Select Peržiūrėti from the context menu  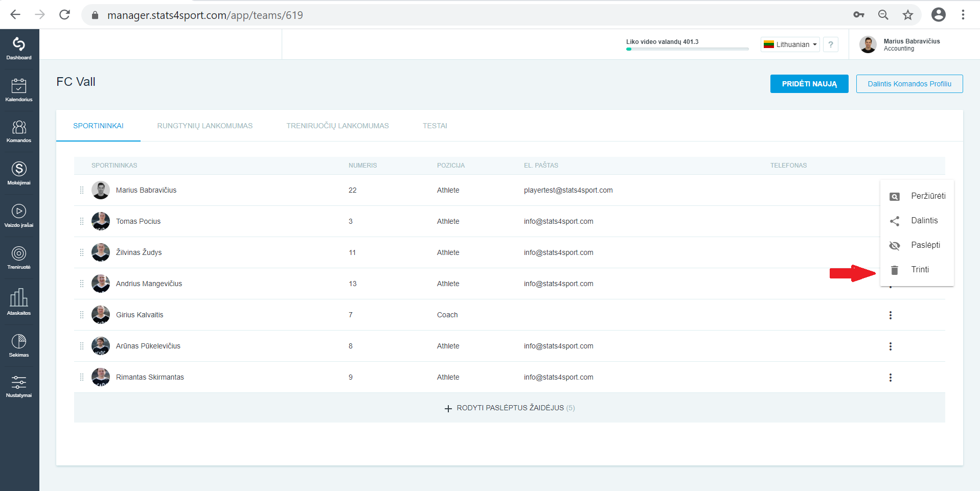917,196
